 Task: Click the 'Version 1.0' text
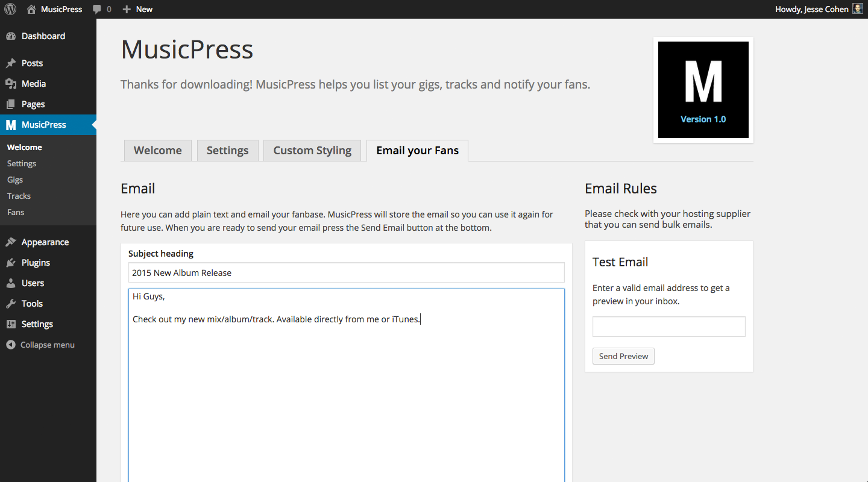[703, 119]
